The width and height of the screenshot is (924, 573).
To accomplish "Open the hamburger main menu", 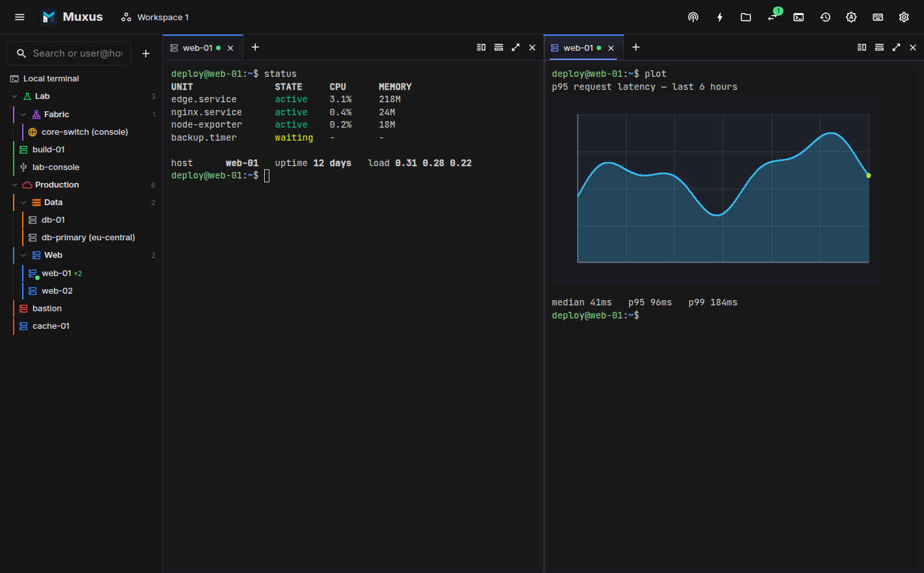I will [20, 17].
